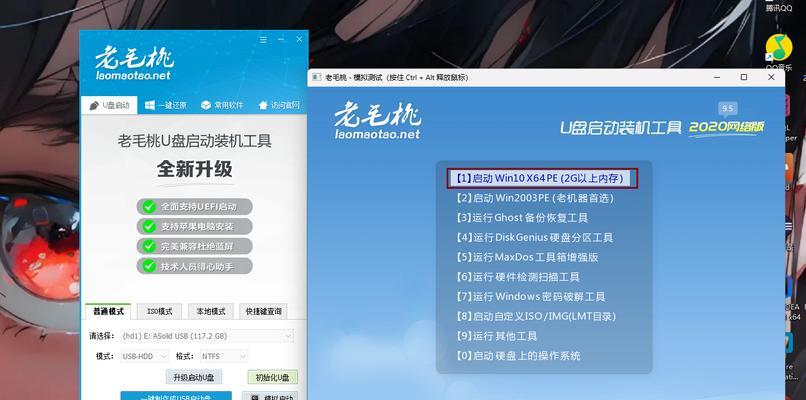Open the 常用软件 tab
The width and height of the screenshot is (806, 400).
[222, 105]
